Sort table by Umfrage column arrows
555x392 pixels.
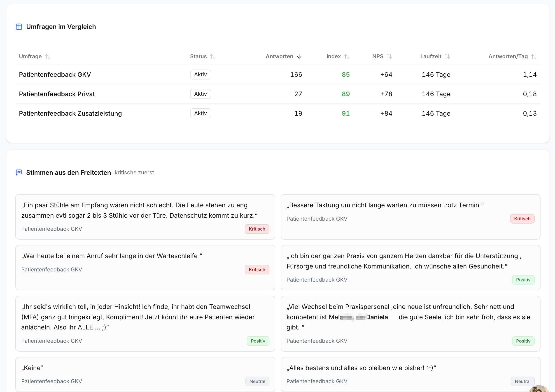(x=48, y=56)
